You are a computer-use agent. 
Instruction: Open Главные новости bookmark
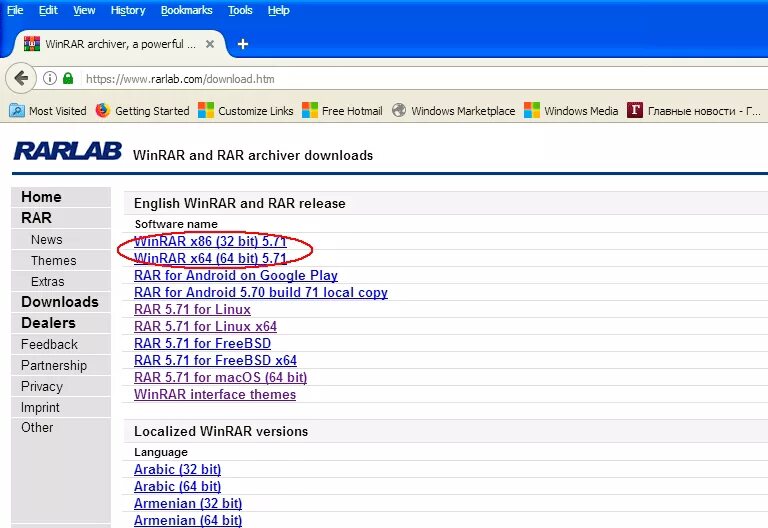click(694, 111)
